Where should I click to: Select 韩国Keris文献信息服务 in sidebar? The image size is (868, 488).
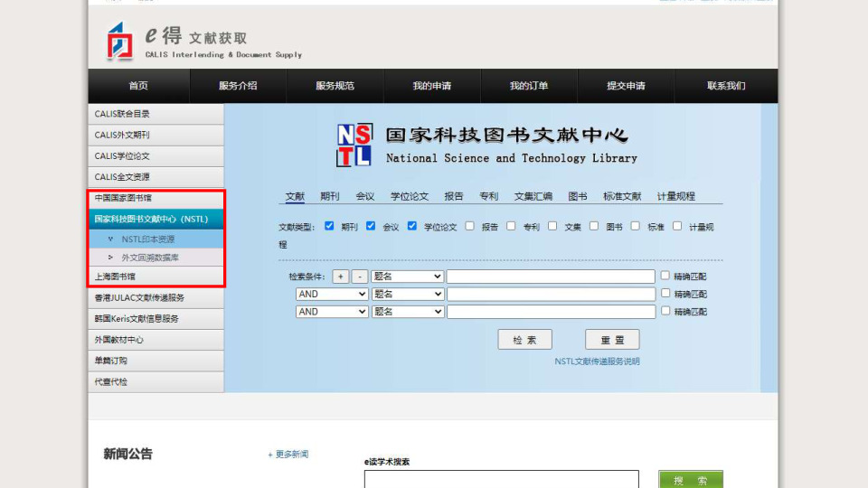click(156, 319)
